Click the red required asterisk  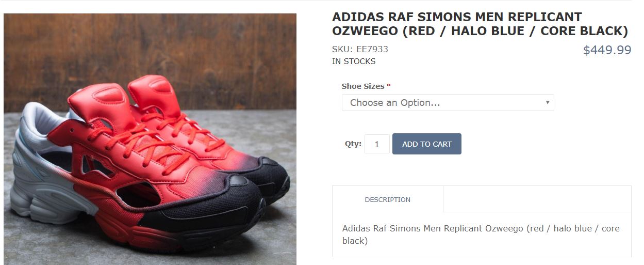(389, 86)
